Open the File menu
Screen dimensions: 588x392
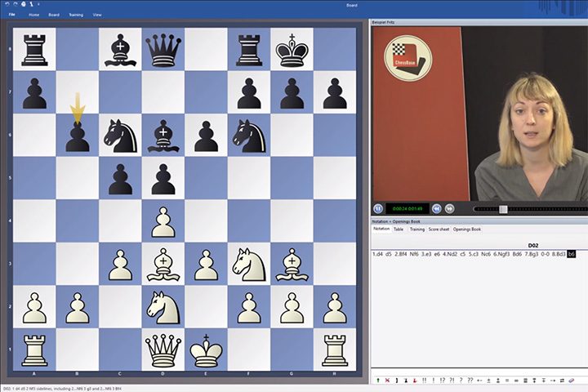(12, 15)
